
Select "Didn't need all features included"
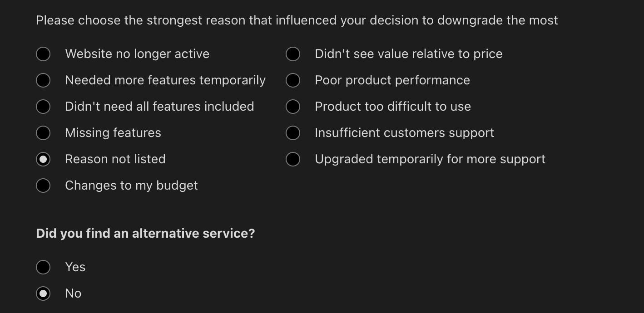43,106
